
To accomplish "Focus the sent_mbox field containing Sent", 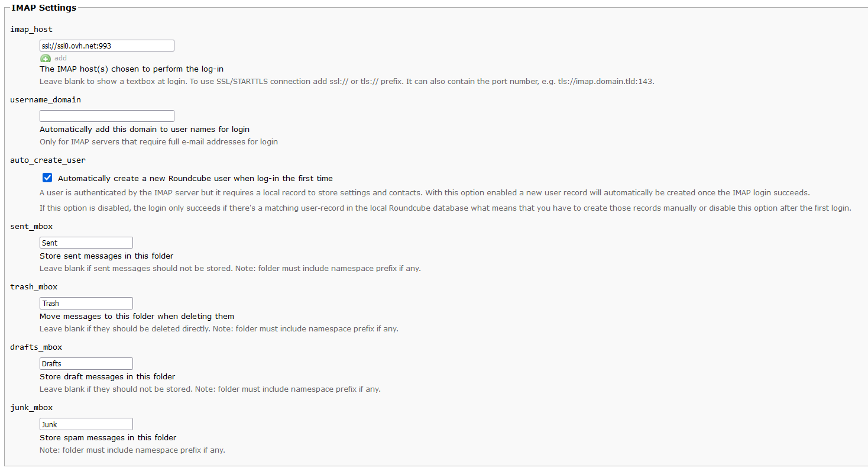I will 86,243.
